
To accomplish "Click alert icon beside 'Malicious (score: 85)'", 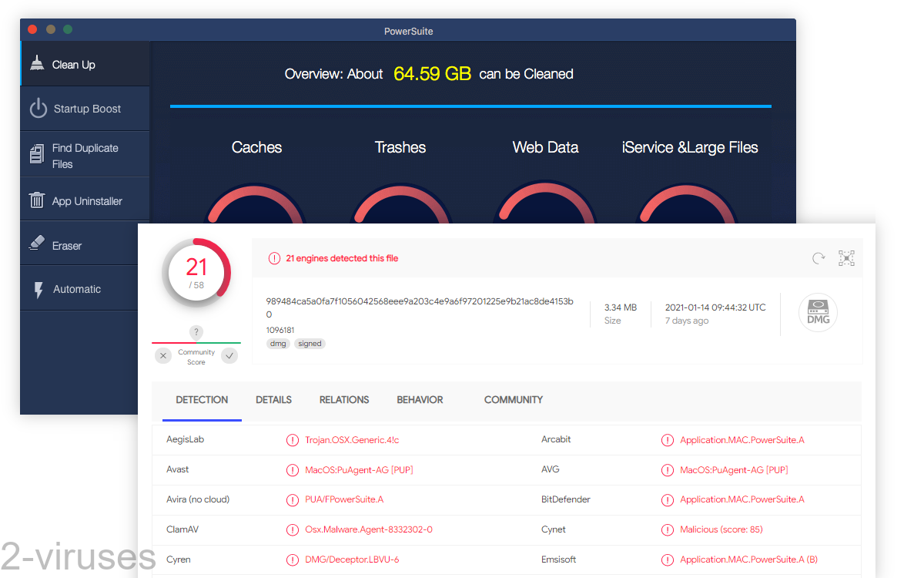I will point(668,529).
